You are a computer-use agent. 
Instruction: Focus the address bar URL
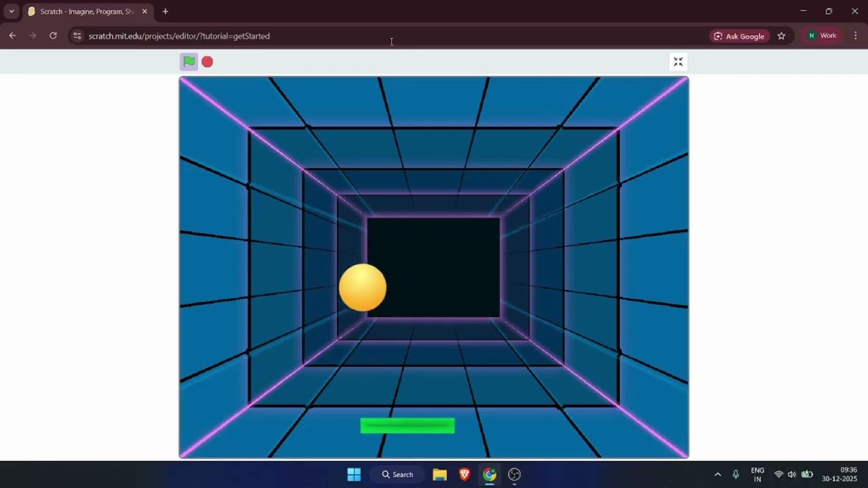[x=179, y=36]
